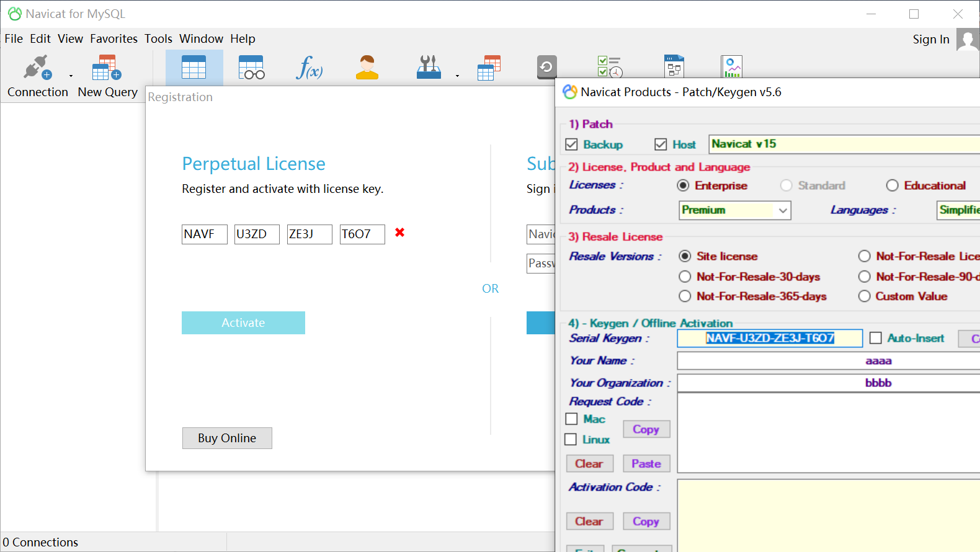This screenshot has width=980, height=552.
Task: Select Not-For-Resale License radio button
Action: tap(865, 256)
